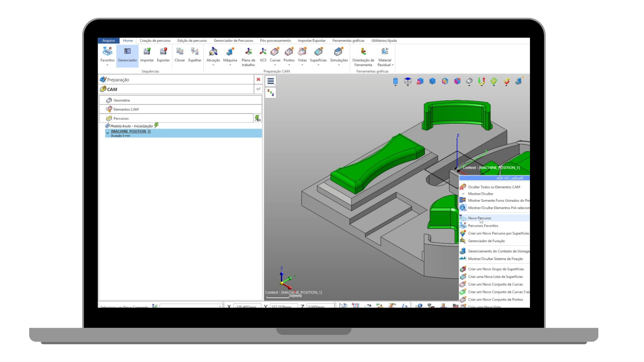Open the Plano de trabalho tool
Screen dimensions: 644x362
[248, 52]
